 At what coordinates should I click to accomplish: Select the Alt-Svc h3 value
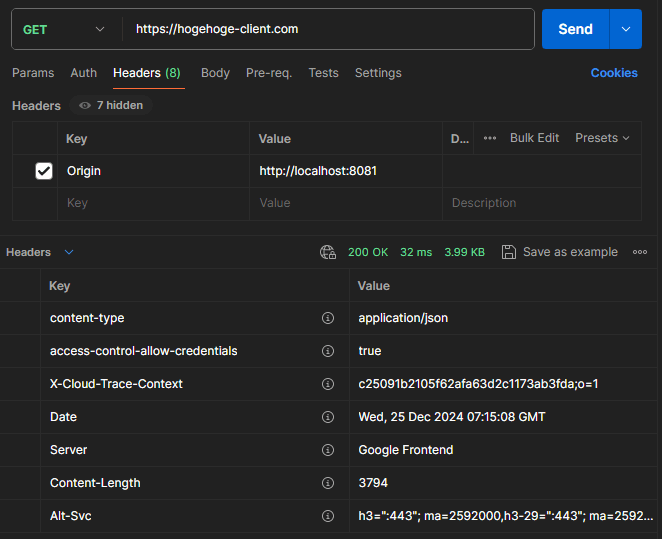tap(505, 516)
